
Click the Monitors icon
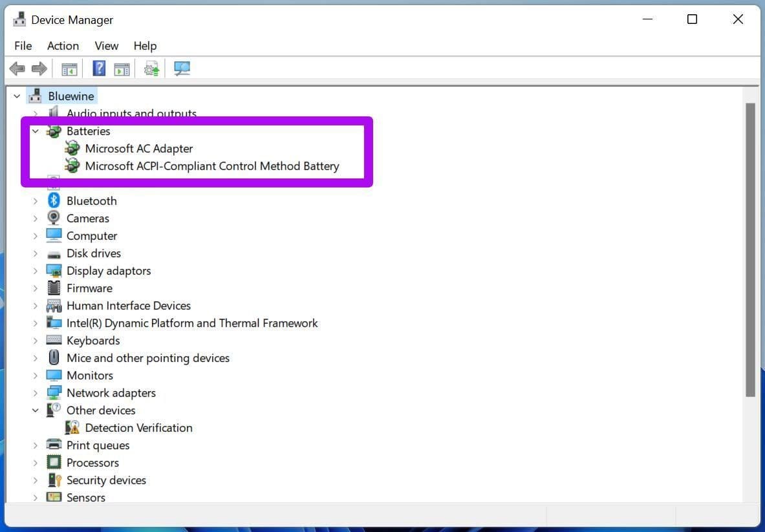[x=54, y=376]
